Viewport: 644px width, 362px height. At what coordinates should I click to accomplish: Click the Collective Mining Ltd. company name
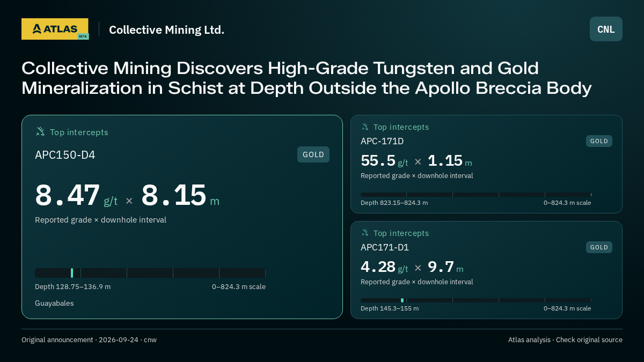166,29
